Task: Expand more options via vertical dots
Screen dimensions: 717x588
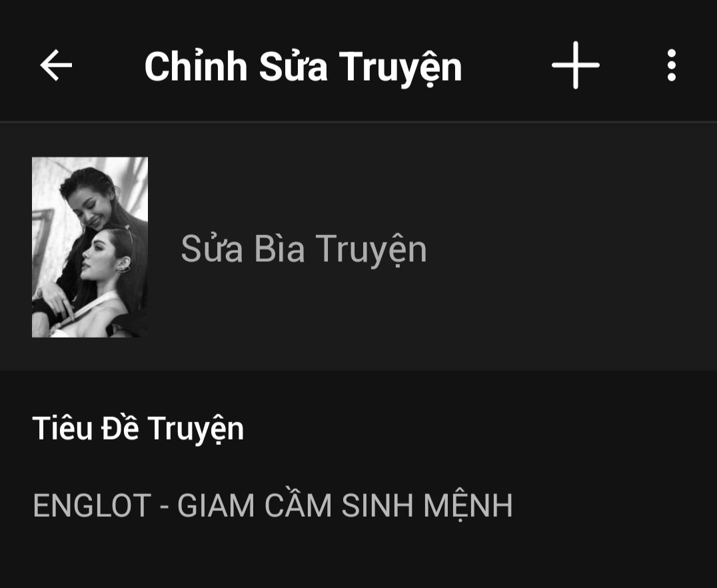Action: [x=671, y=65]
